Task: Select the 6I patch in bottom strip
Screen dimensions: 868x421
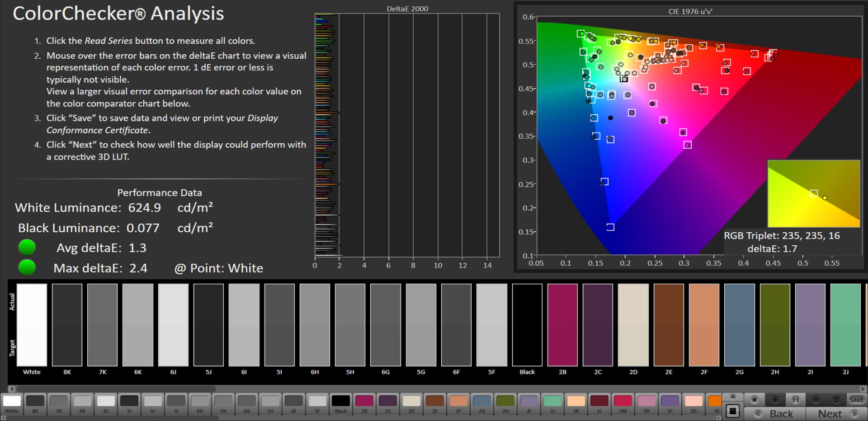Action: click(x=153, y=404)
